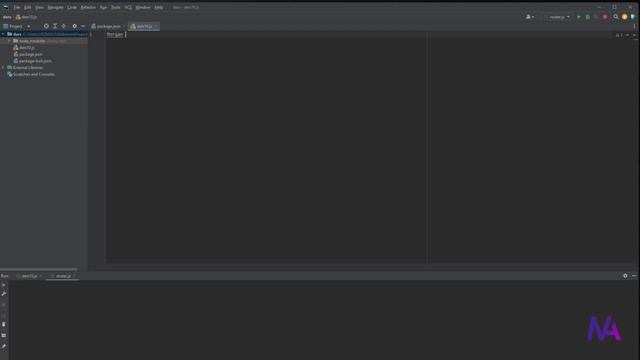
Task: Open the View menu
Action: 39,7
